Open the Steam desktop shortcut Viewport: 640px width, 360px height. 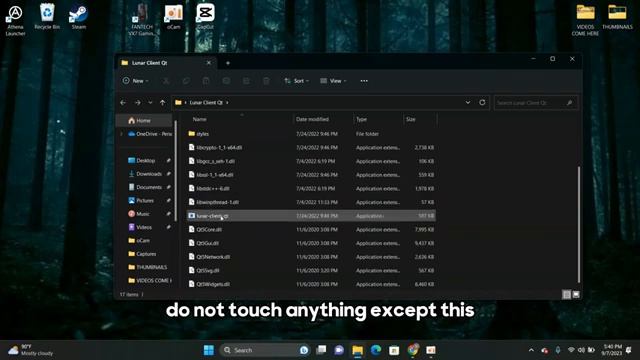(78, 17)
